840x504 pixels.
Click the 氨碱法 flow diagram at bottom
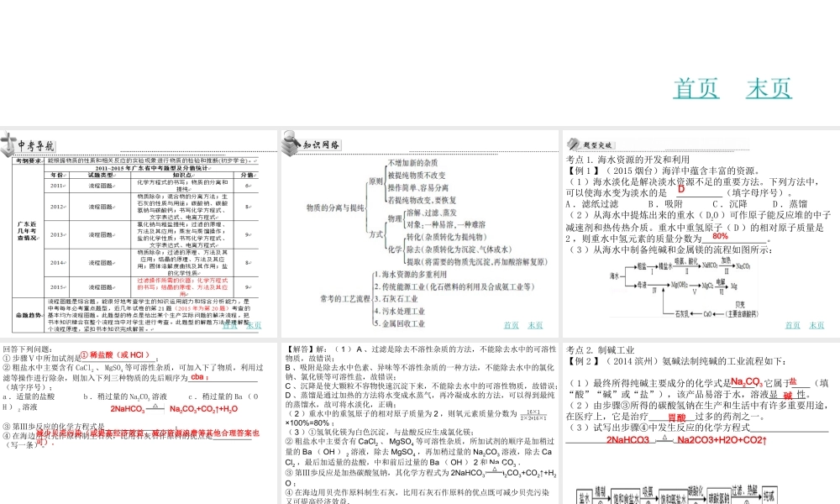(x=676, y=495)
